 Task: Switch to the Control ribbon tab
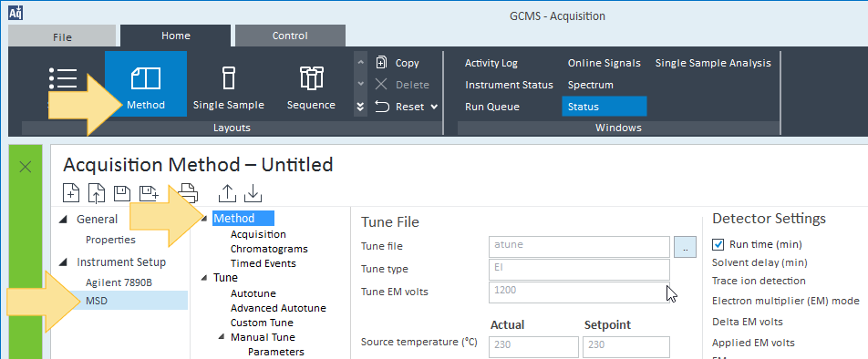(290, 36)
